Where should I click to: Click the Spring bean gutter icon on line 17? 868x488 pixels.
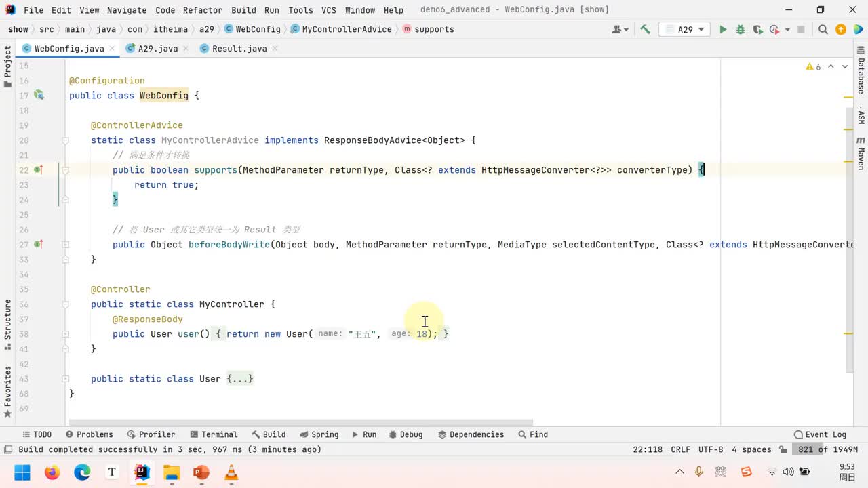(x=39, y=96)
